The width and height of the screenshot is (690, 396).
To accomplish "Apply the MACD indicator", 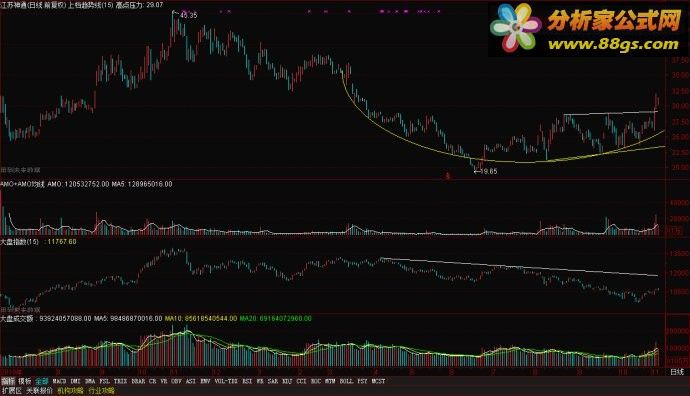I will [x=59, y=381].
